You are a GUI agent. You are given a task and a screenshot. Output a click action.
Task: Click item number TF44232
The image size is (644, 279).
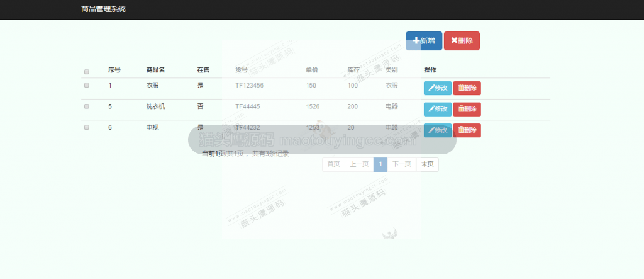248,128
